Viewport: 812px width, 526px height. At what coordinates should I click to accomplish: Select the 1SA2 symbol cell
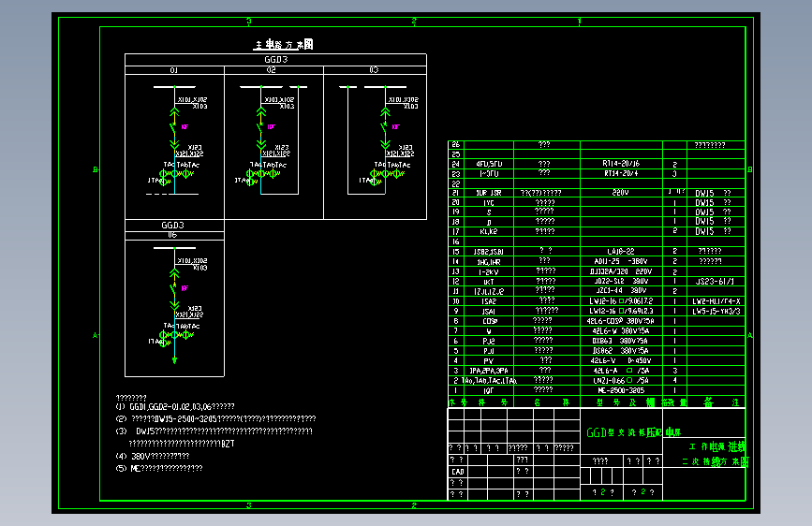(x=488, y=301)
